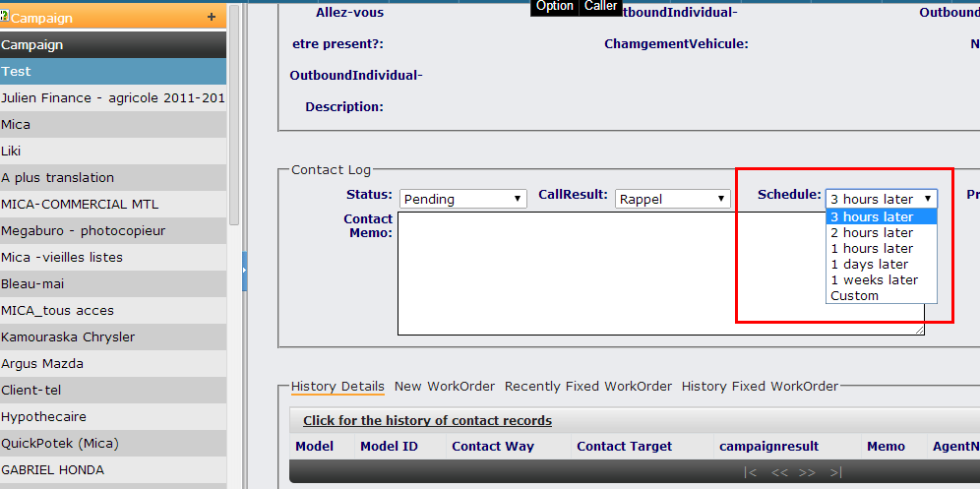This screenshot has height=489, width=980.
Task: Open the CallResult dropdown showing Rappel
Action: coord(673,199)
